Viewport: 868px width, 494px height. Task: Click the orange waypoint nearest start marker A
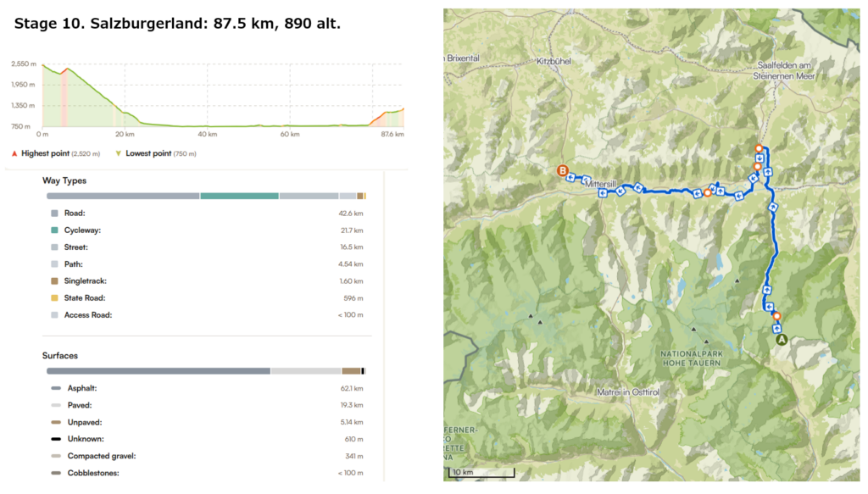776,318
